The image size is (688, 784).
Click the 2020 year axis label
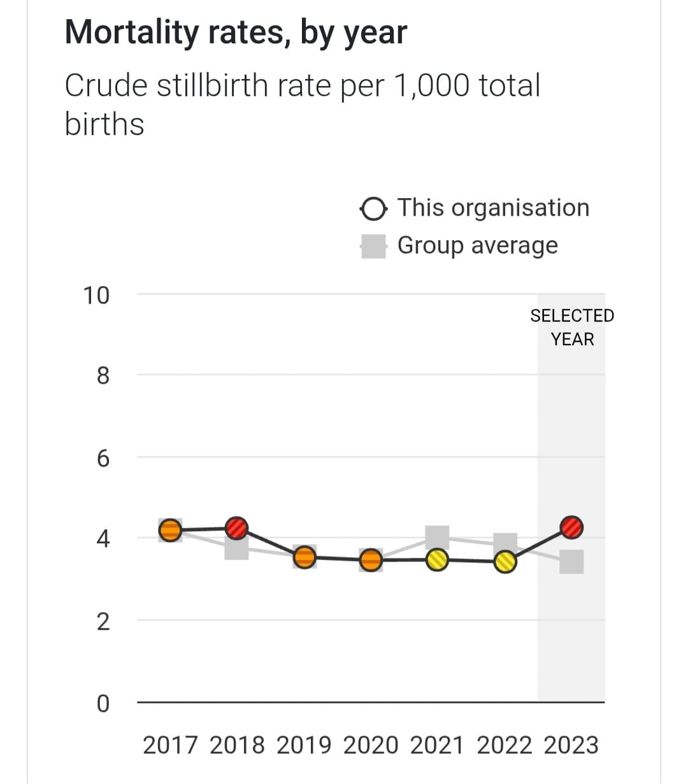[371, 745]
